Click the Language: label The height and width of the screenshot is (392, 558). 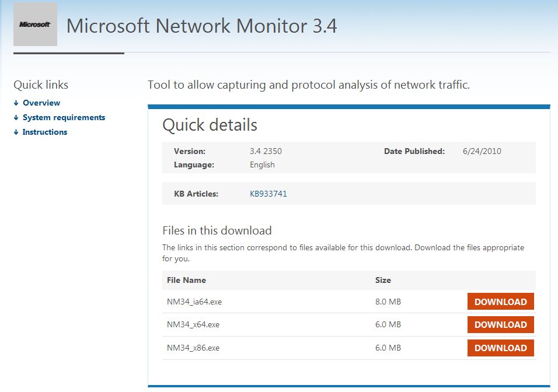click(194, 164)
